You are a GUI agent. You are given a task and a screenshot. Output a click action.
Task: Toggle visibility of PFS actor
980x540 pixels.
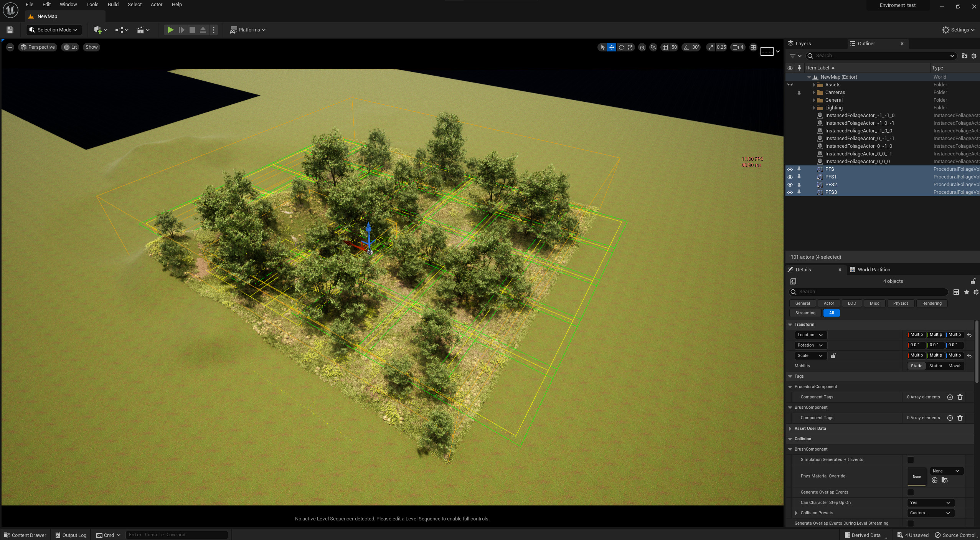coord(790,169)
